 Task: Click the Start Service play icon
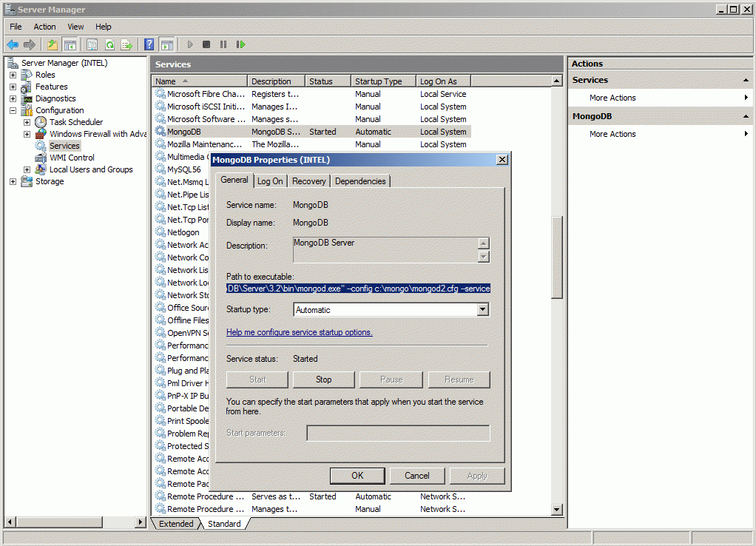[190, 44]
